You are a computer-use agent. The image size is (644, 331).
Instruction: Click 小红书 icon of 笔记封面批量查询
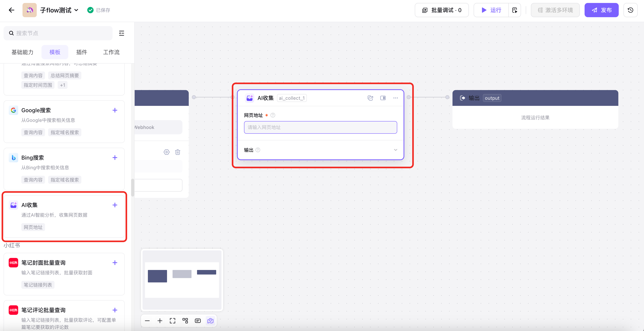[13, 262]
